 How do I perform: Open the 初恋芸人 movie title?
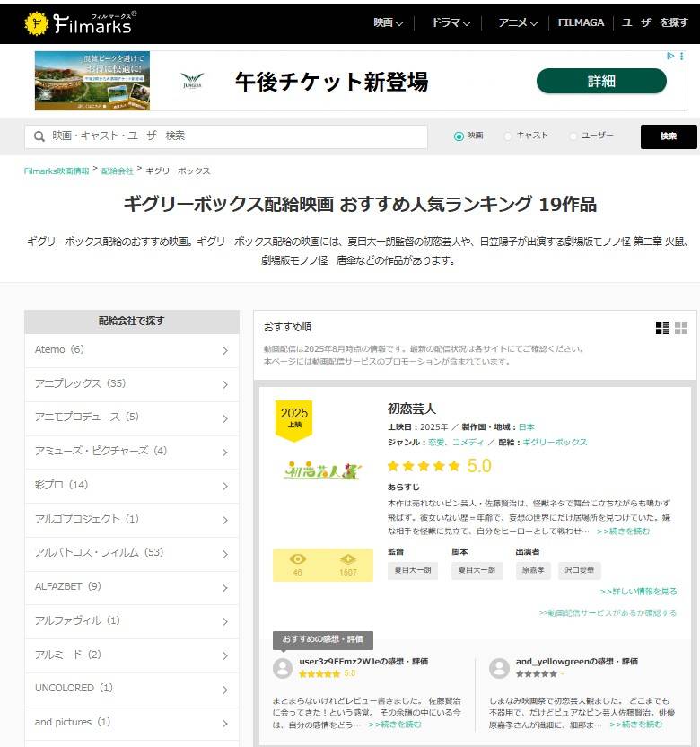pos(412,409)
